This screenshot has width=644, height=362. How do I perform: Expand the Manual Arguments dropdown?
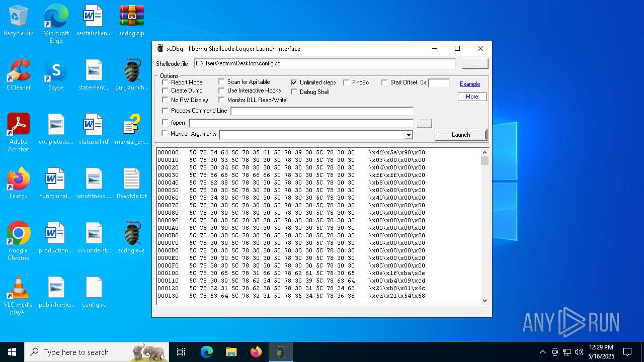409,135
